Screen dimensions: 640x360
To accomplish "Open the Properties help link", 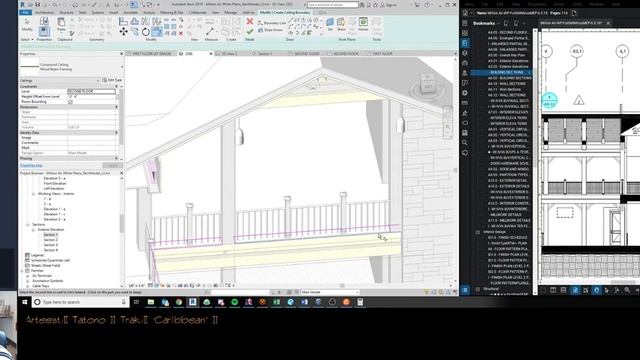I will coord(31,166).
